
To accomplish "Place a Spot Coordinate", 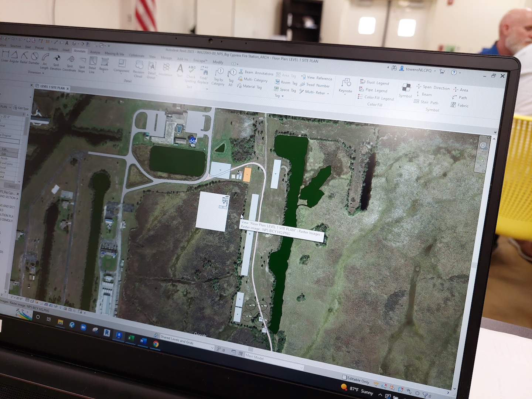I will click(69, 64).
